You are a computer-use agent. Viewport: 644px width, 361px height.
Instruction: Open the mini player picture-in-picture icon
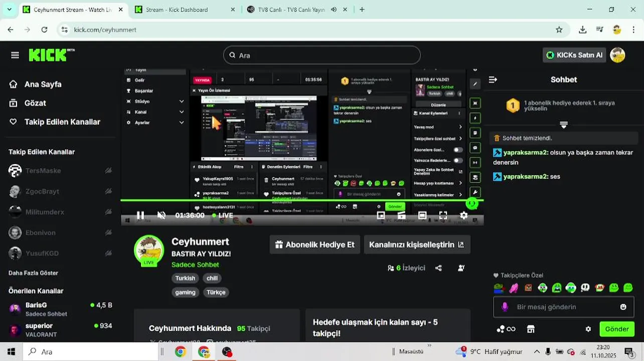[381, 215]
